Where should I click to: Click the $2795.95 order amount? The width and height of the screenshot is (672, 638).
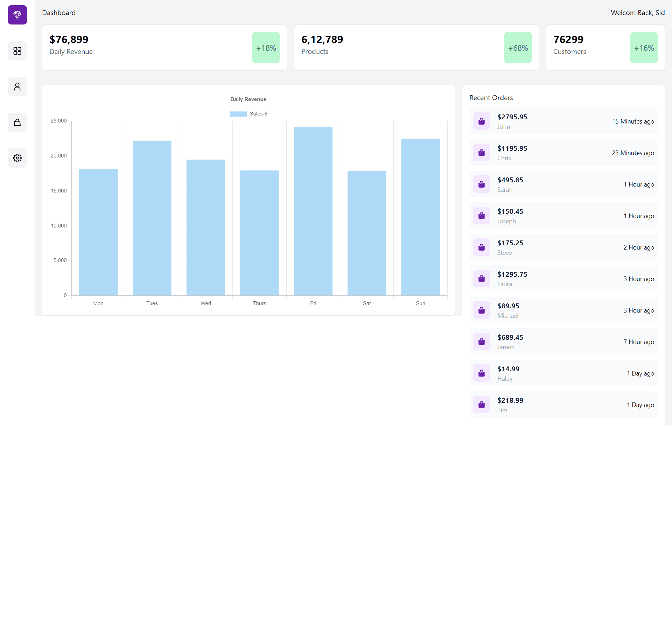pyautogui.click(x=512, y=117)
